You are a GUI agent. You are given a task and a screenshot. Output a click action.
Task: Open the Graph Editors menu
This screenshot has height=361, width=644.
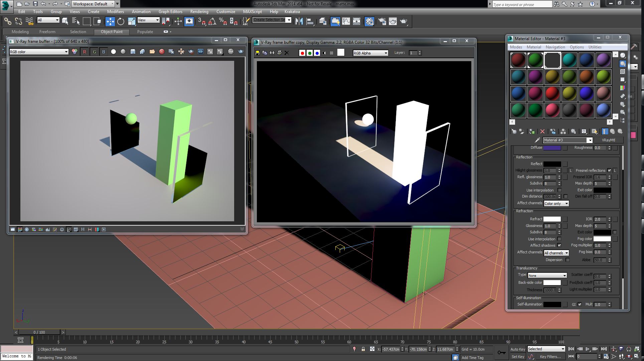170,11
